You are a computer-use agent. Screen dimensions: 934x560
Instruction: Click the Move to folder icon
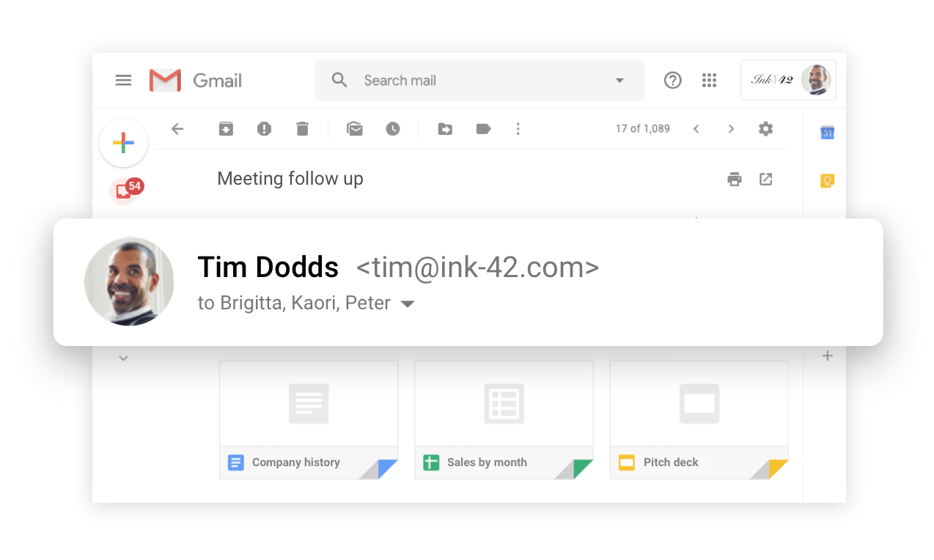pyautogui.click(x=445, y=129)
